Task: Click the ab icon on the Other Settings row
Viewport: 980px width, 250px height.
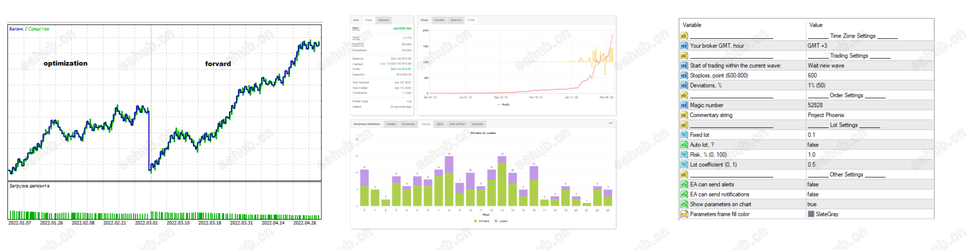Action: (684, 174)
